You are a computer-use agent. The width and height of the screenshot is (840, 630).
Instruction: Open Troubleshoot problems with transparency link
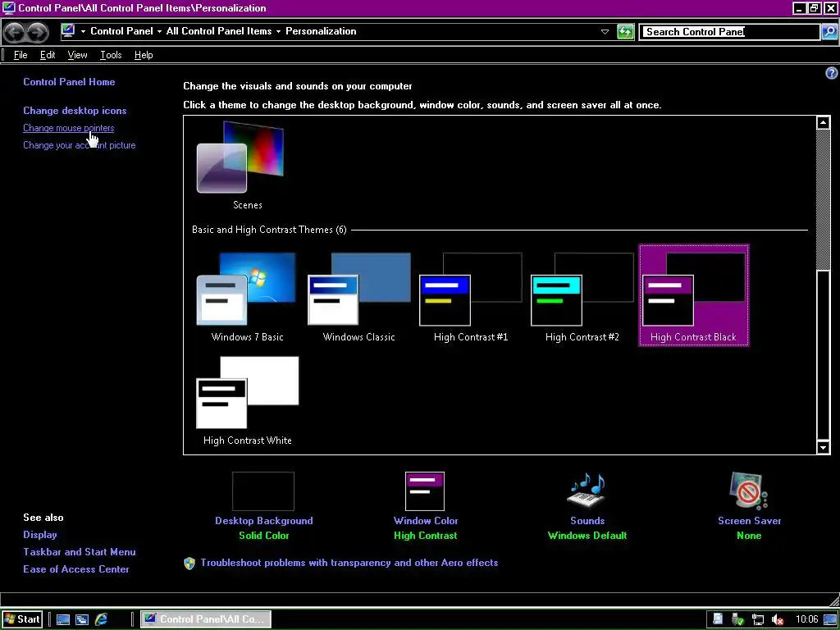(x=349, y=563)
